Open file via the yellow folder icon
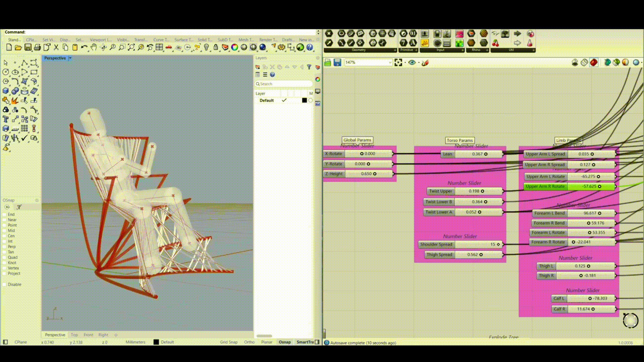Screen dimensions: 644x362 pyautogui.click(x=18, y=47)
